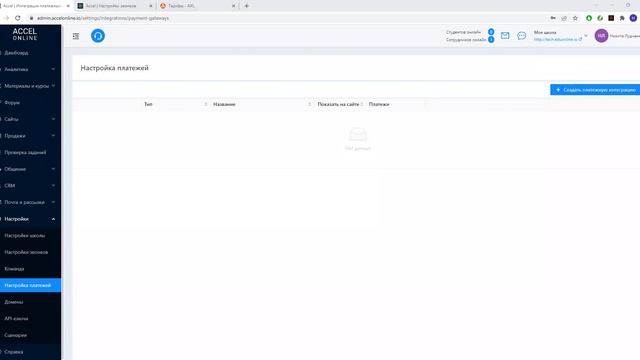Open the school URL link in header
This screenshot has height=360, width=640.
[556, 40]
